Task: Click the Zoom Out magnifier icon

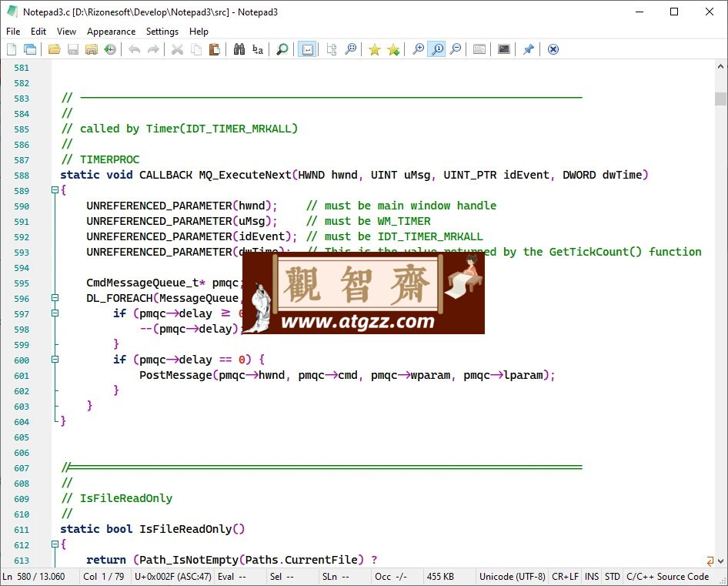Action: [456, 49]
